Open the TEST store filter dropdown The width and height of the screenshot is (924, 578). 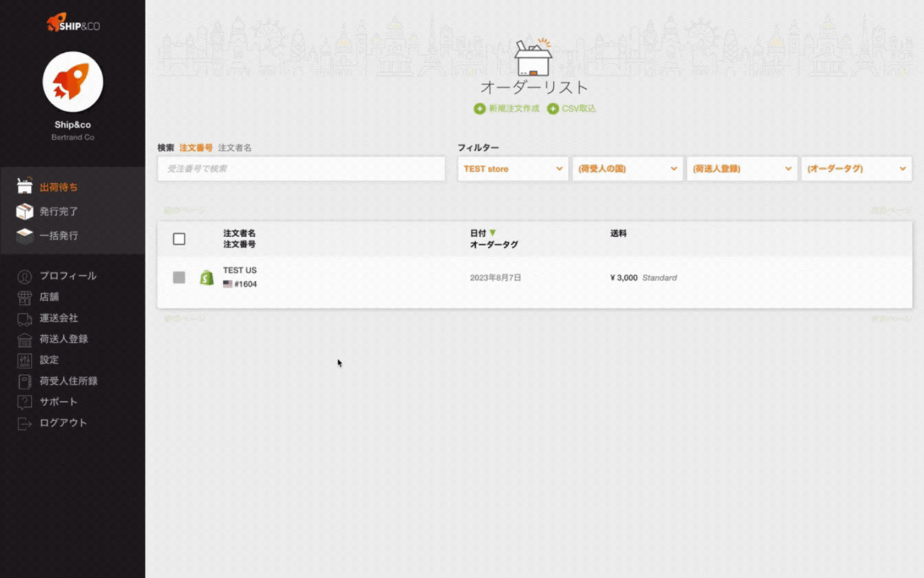tap(513, 169)
